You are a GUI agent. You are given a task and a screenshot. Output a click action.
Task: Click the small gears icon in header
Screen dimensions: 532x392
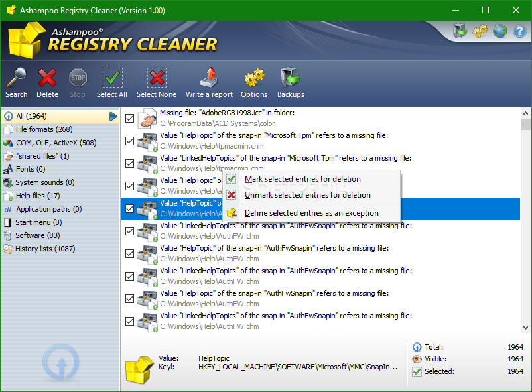(x=480, y=31)
